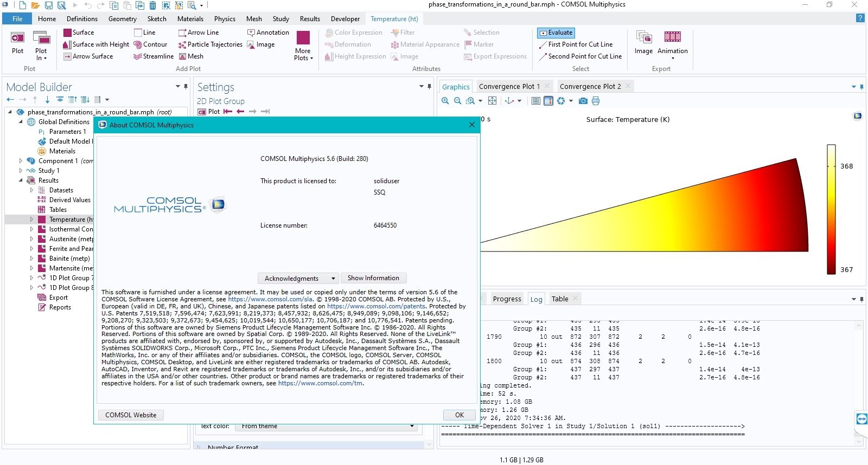
Task: Add an Annotation to the plot
Action: [x=268, y=33]
